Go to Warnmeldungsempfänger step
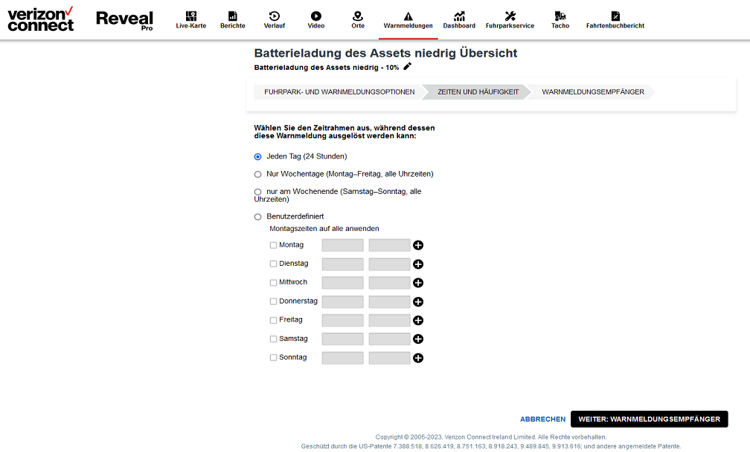This screenshot has width=750, height=452. [x=593, y=92]
